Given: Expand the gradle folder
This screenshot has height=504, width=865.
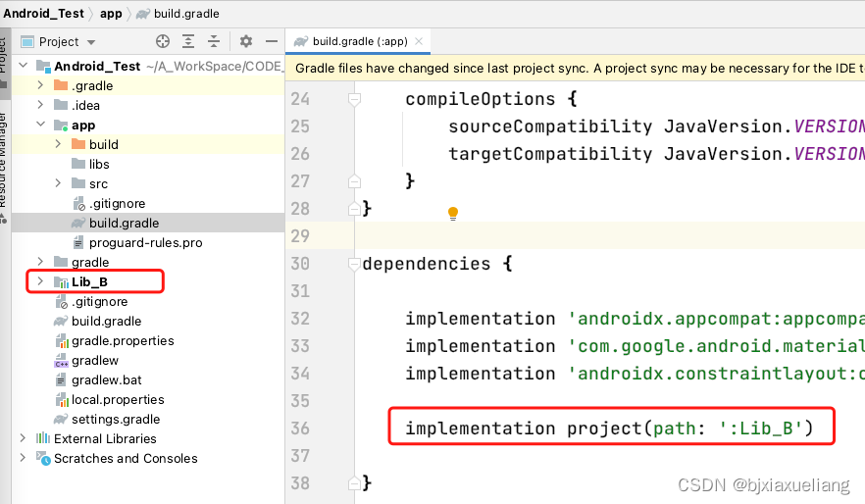Looking at the screenshot, I should (40, 262).
